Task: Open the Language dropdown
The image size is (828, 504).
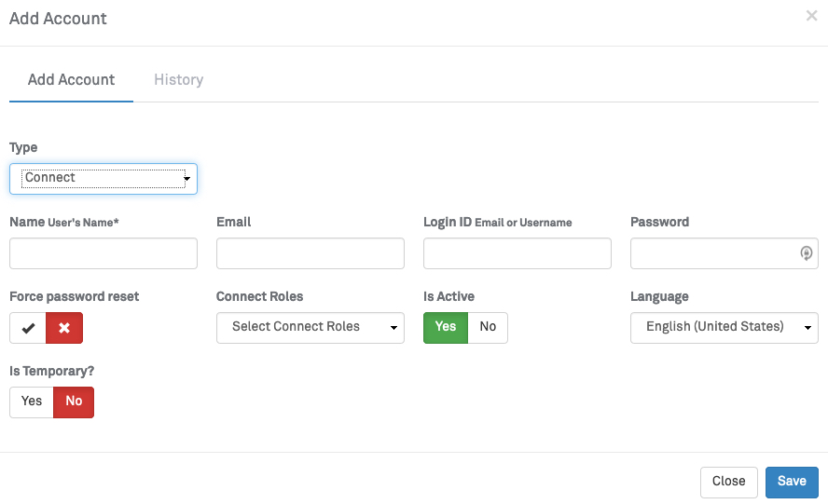Action: point(724,327)
